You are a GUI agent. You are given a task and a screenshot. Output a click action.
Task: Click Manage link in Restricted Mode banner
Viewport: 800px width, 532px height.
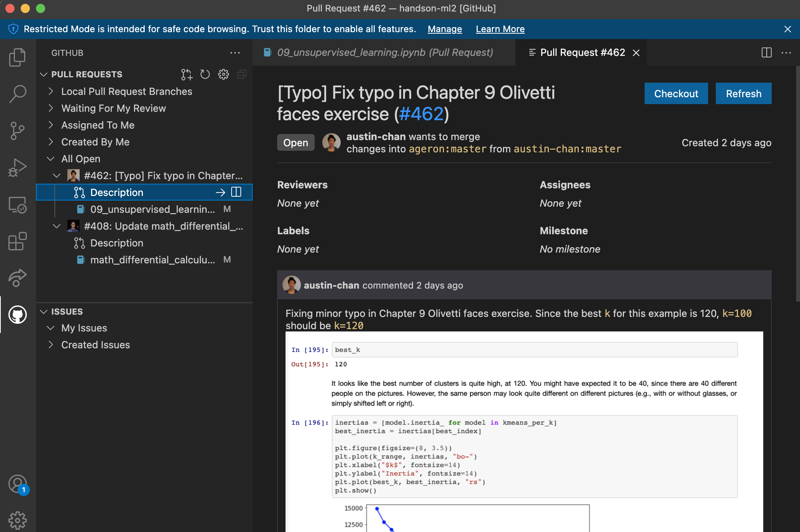click(x=445, y=29)
